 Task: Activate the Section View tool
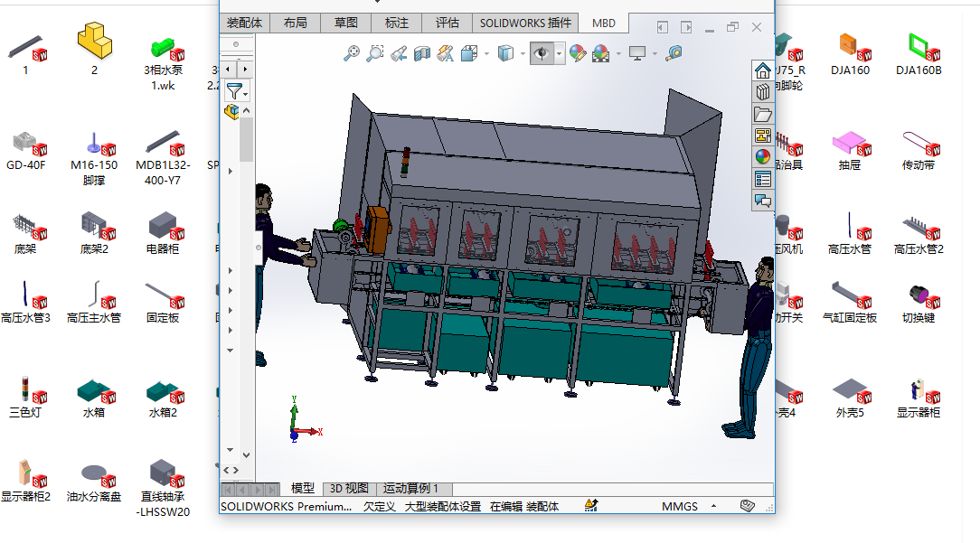click(421, 54)
